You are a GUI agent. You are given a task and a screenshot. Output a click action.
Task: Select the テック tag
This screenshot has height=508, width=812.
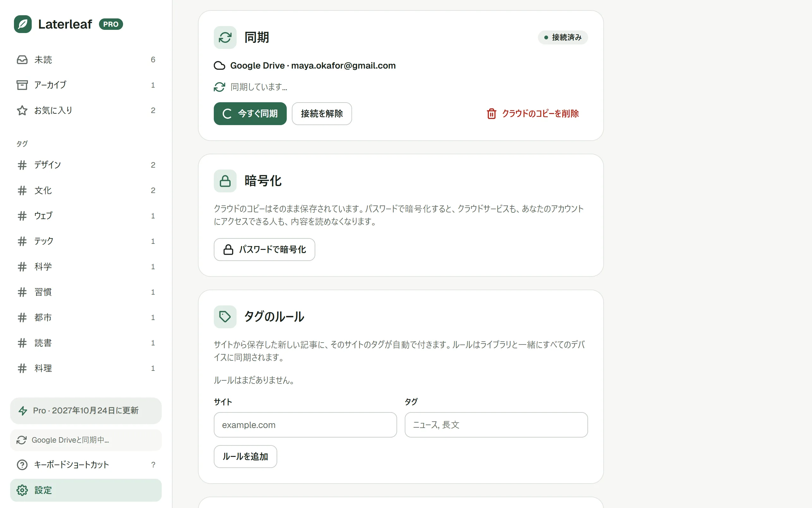pos(86,241)
